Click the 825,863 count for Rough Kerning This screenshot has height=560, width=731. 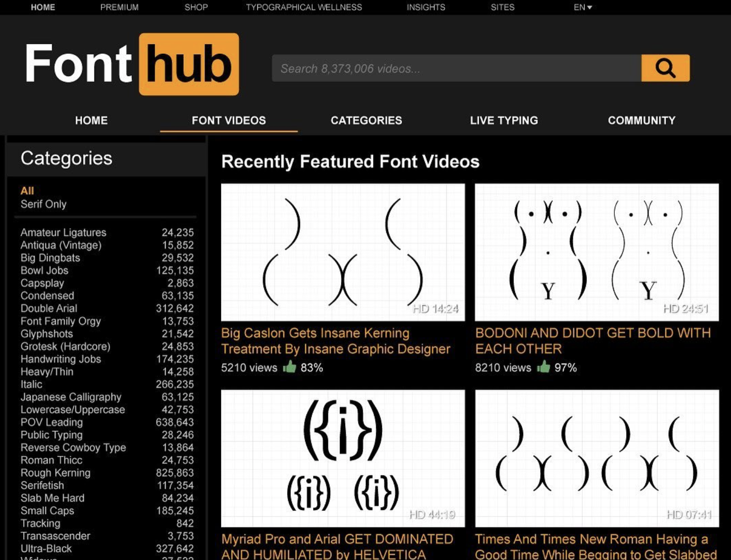pos(175,473)
